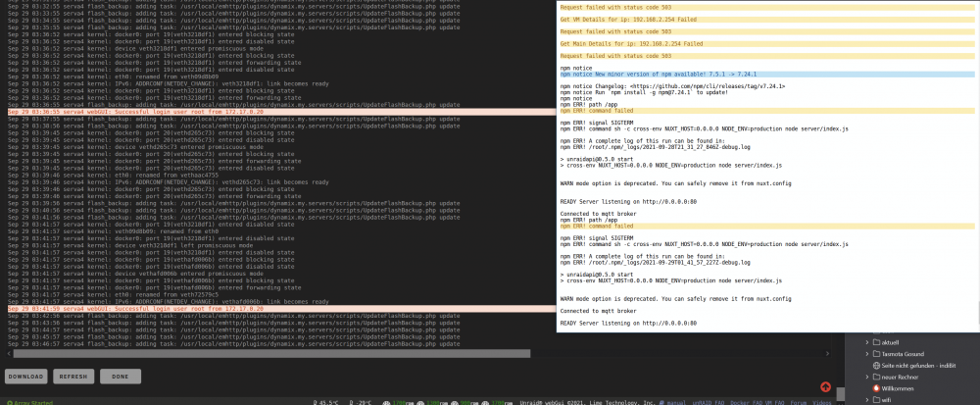This screenshot has height=405, width=980.
Task: Click the DONE button
Action: click(120, 377)
